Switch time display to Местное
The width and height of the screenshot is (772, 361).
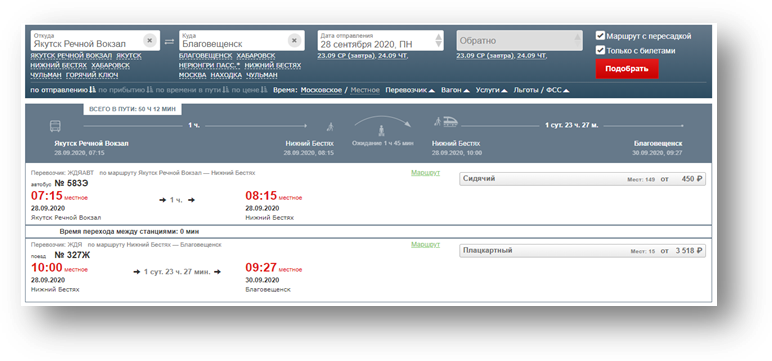(x=365, y=90)
